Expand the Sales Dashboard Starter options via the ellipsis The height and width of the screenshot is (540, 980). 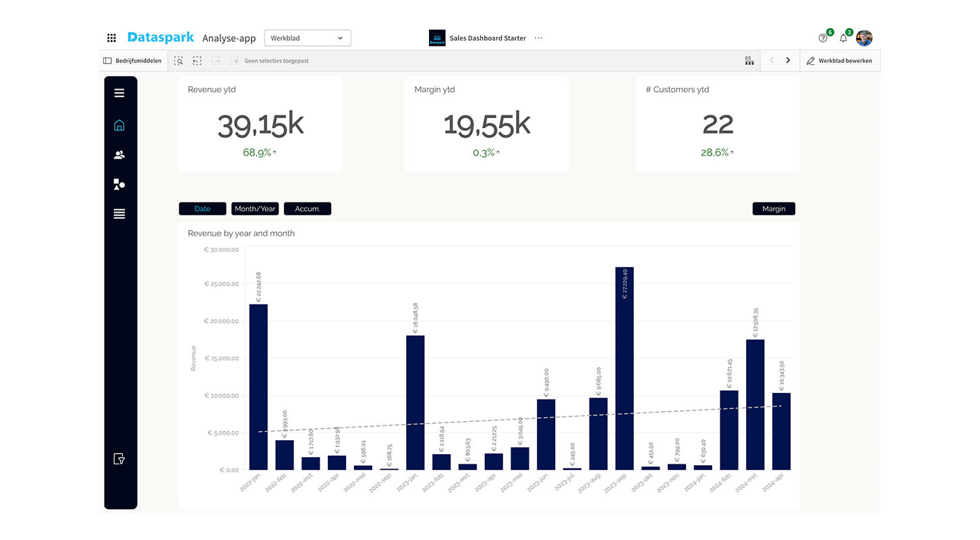tap(538, 38)
